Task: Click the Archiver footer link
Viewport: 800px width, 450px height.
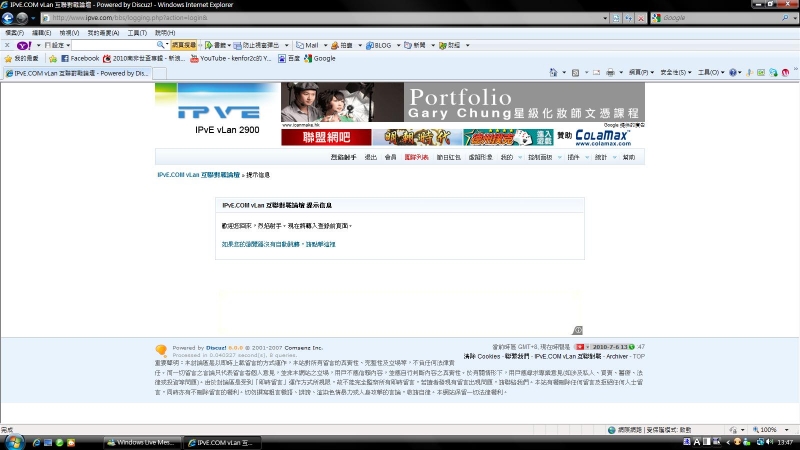Action: tap(617, 357)
